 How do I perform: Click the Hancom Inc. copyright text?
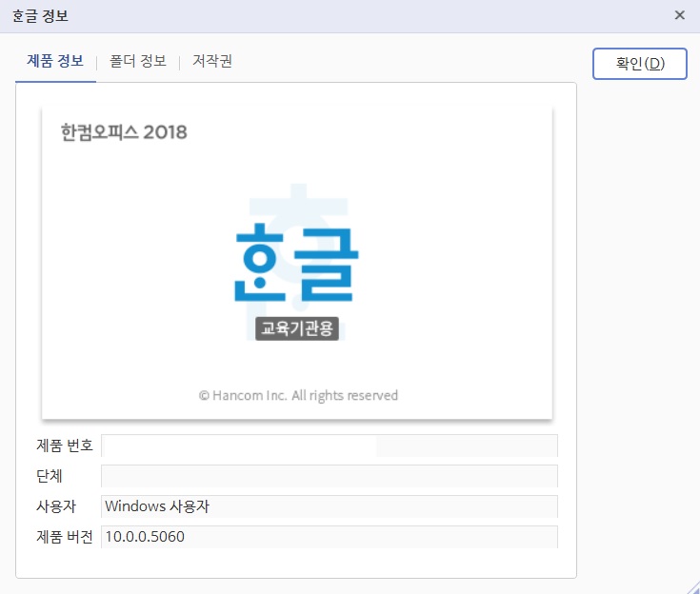298,396
